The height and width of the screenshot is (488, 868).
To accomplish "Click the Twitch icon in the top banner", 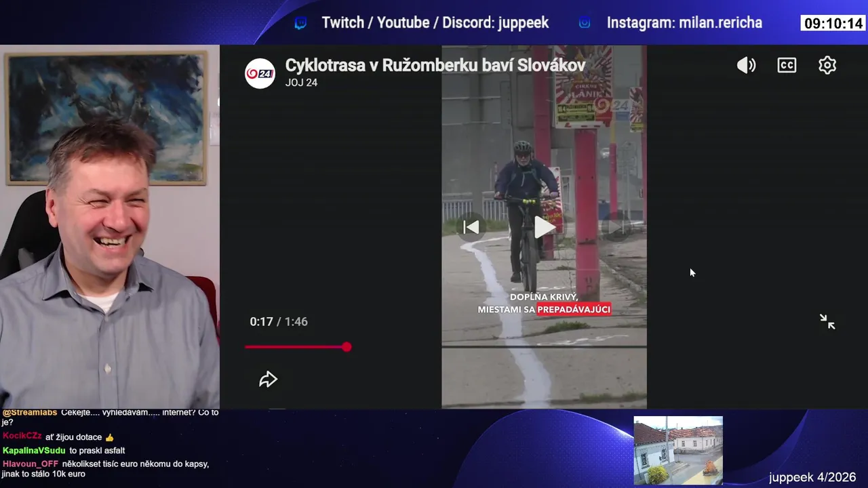I will (300, 23).
